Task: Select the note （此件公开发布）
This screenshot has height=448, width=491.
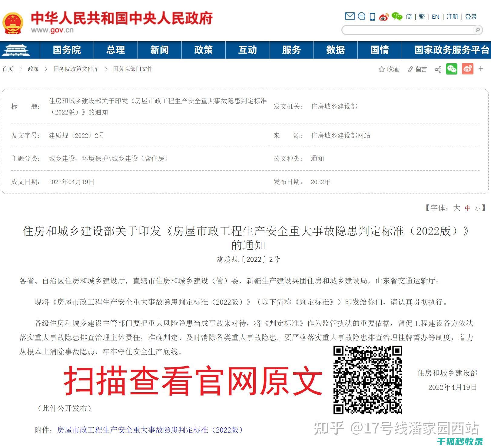Action: click(65, 408)
